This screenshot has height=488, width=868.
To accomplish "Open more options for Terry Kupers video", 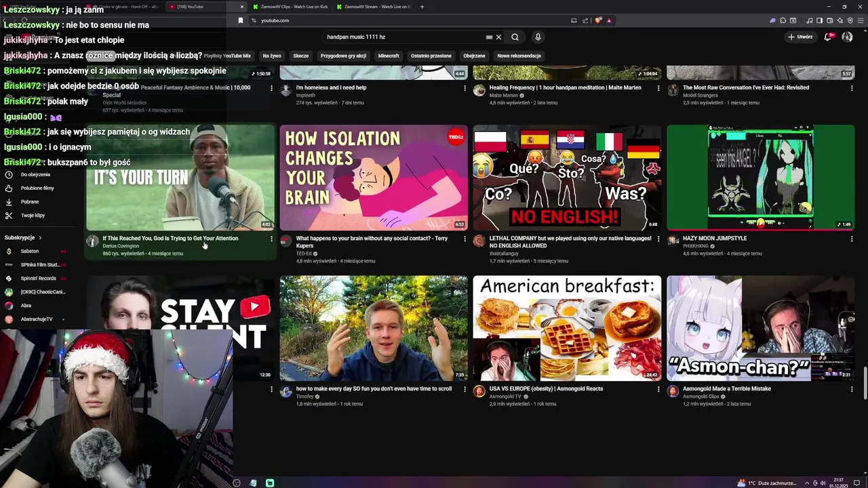I will click(x=465, y=239).
